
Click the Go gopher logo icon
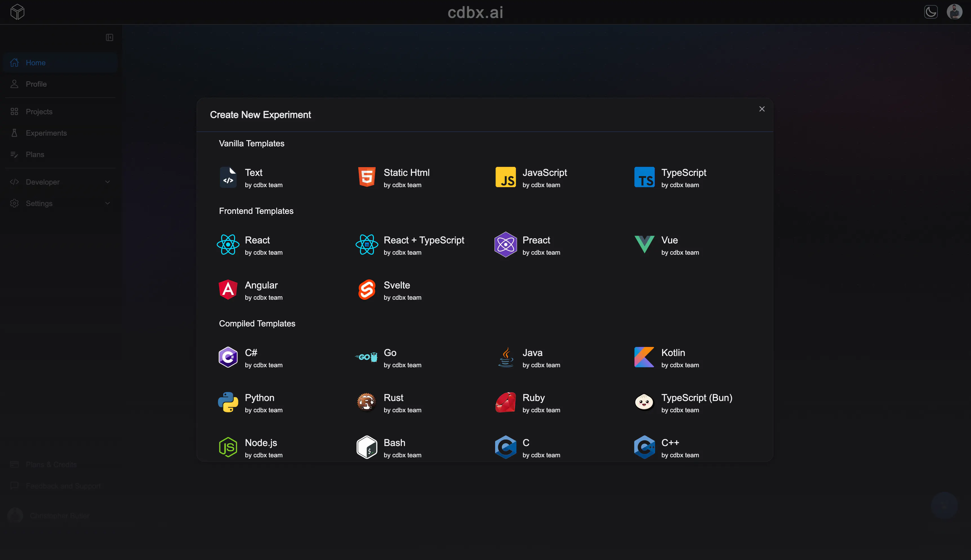366,357
